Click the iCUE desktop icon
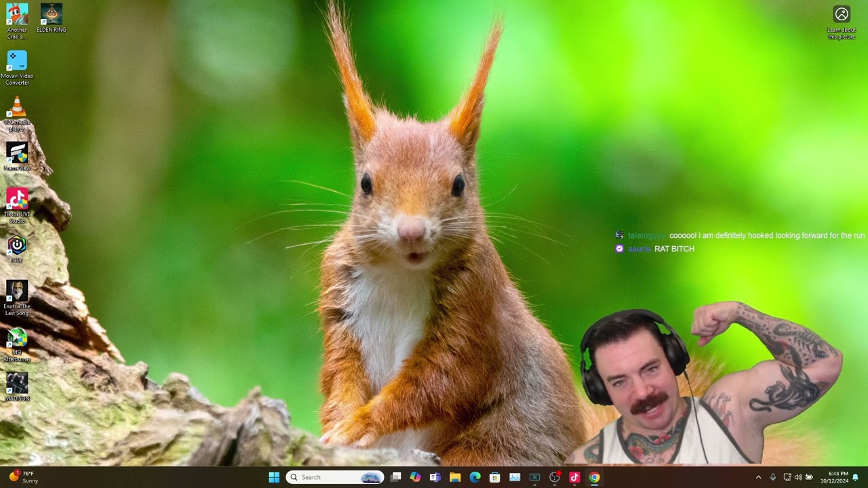Viewport: 868px width, 488px height. tap(17, 245)
